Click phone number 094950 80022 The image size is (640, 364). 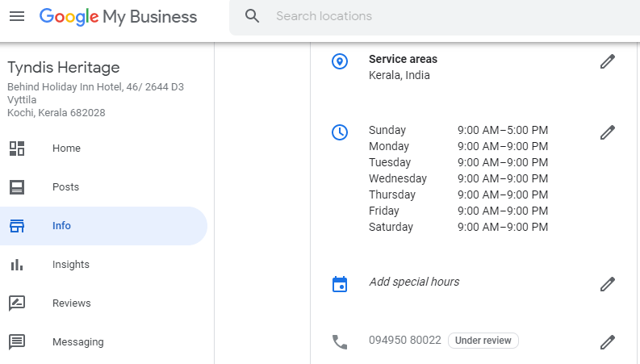click(x=405, y=340)
